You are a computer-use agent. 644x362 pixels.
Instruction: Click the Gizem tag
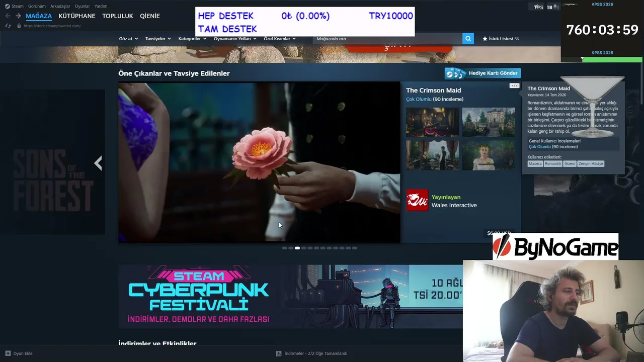coord(570,164)
